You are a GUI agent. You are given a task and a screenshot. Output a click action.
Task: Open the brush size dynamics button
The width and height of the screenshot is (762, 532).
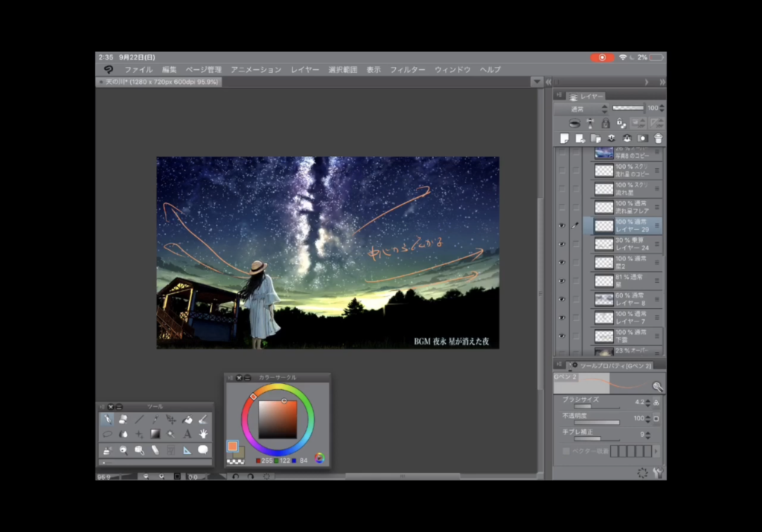point(656,403)
